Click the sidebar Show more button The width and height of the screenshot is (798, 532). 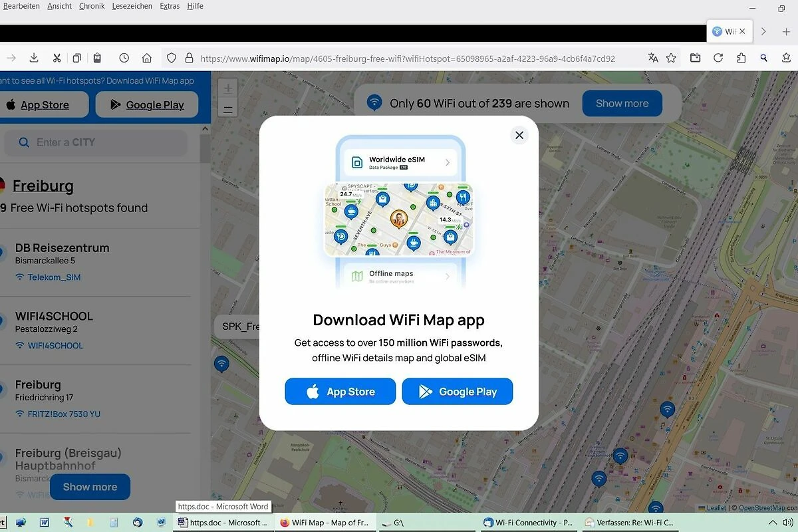point(90,487)
